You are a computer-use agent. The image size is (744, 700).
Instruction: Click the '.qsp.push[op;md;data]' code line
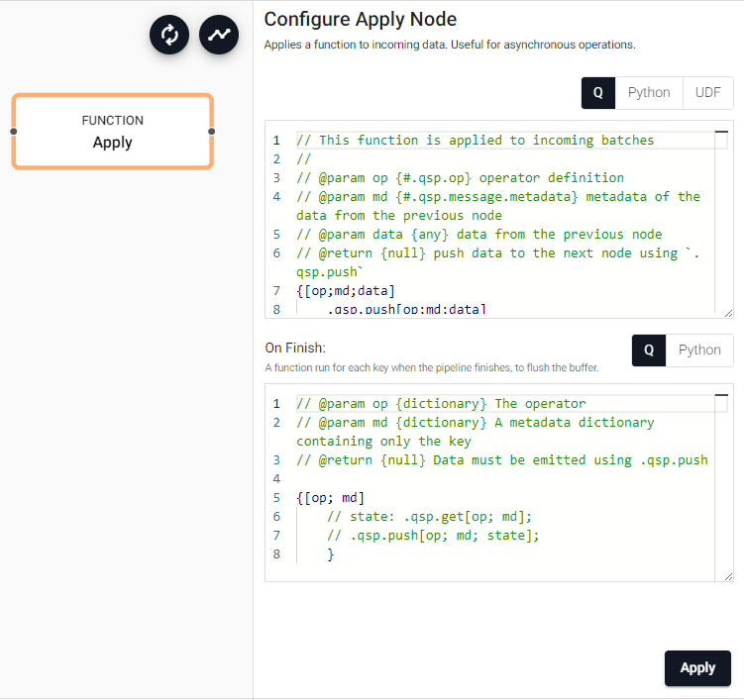tap(406, 309)
